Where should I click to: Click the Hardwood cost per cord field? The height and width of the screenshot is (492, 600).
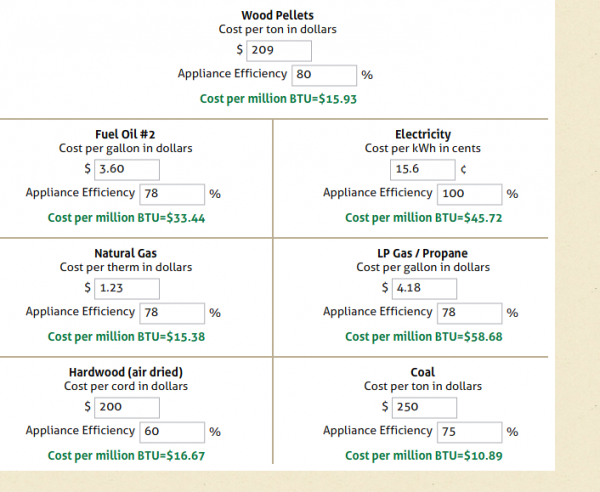coord(127,407)
